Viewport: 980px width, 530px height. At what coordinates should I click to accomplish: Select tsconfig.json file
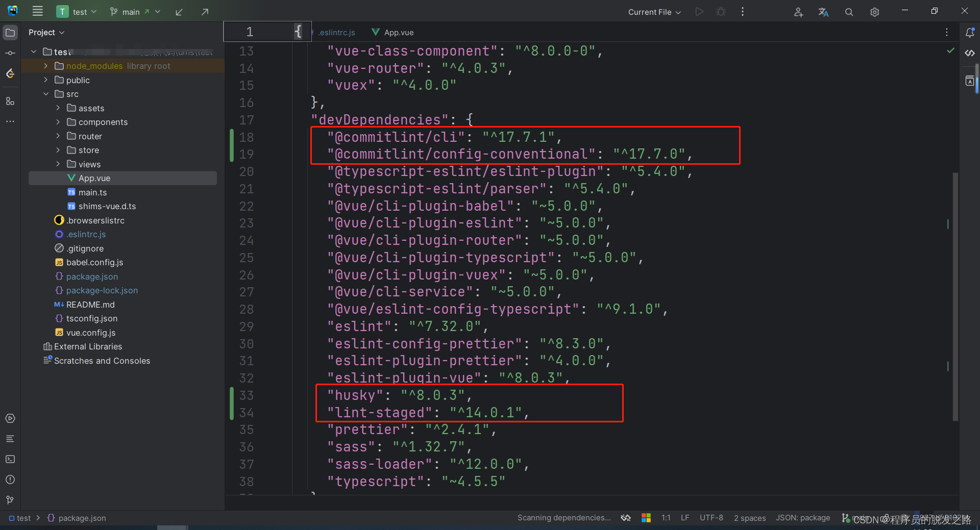click(91, 318)
